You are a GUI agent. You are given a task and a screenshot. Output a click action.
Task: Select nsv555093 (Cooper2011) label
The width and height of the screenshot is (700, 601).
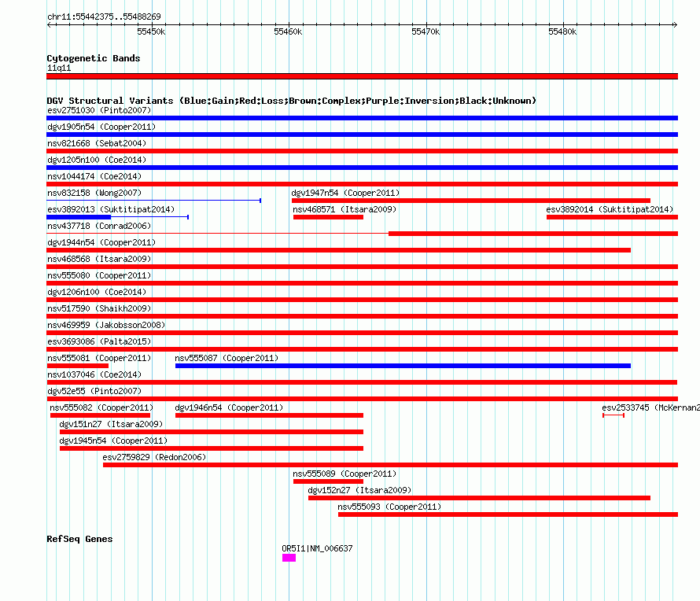[x=389, y=507]
